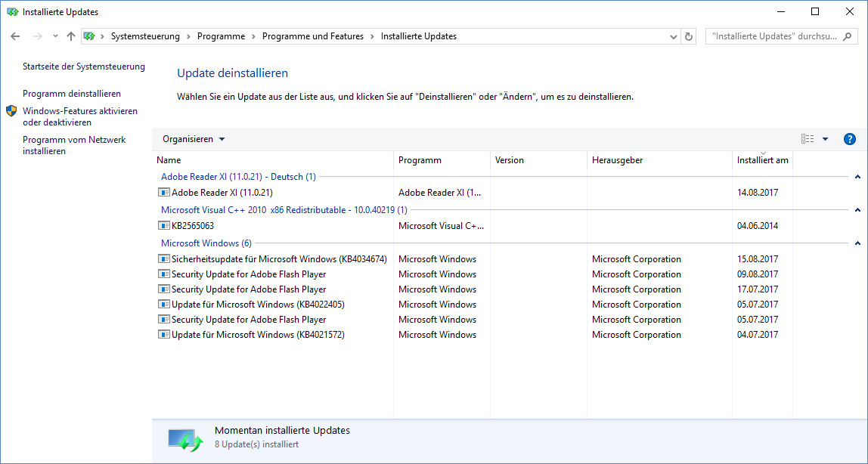Collapse the Microsoft Windows (6) group
Viewport: 868px width, 464px height.
(857, 243)
